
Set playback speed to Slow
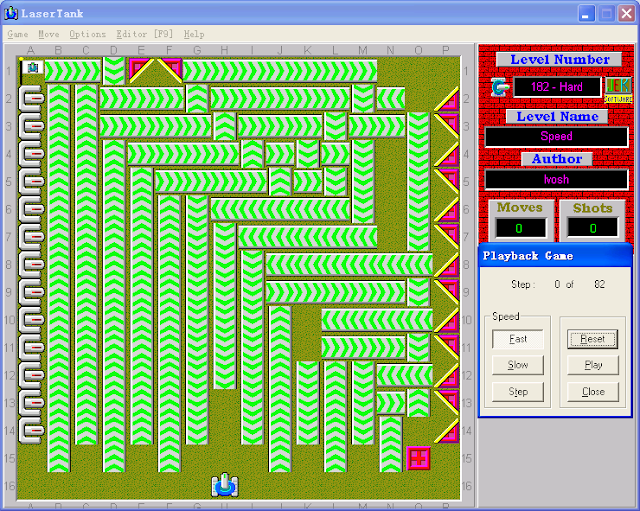pos(518,365)
